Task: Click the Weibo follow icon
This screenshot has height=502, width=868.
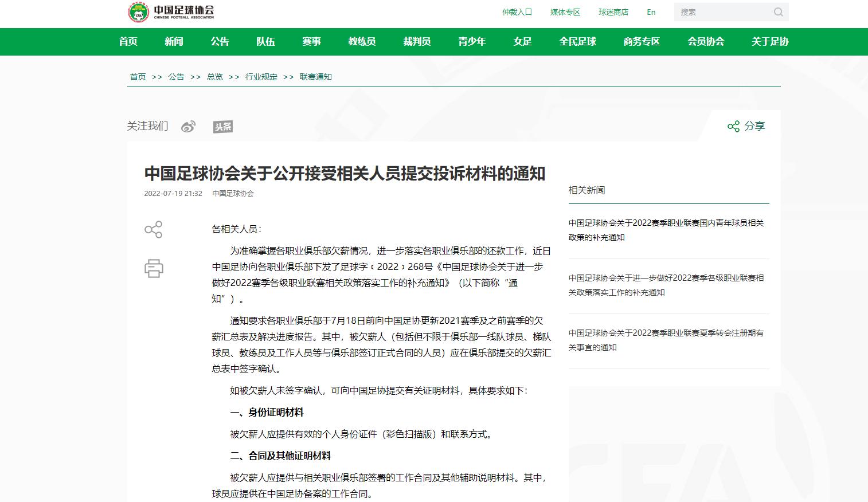Action: point(189,126)
